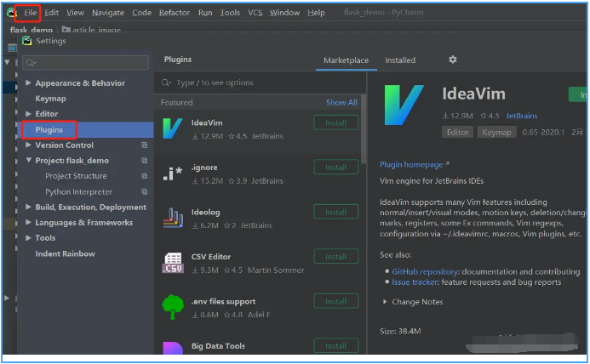Select the CSV Editor plugin name
590x364 pixels.
[x=211, y=257]
